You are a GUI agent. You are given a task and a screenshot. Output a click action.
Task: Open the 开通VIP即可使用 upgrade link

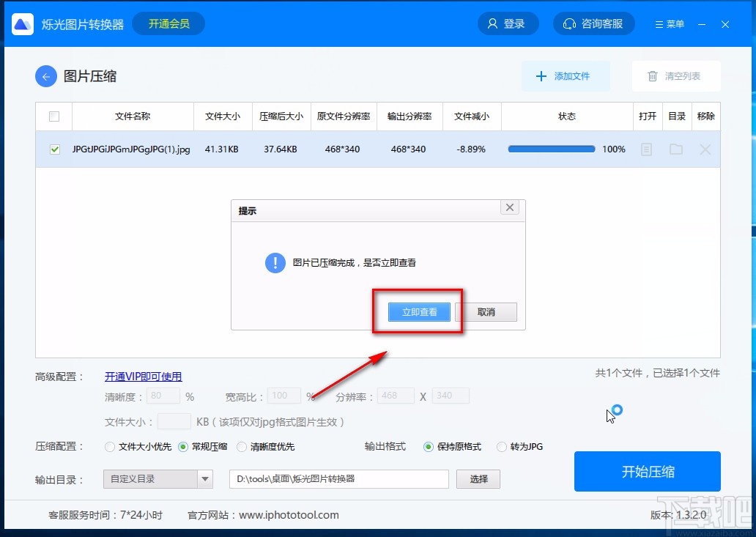pyautogui.click(x=143, y=376)
